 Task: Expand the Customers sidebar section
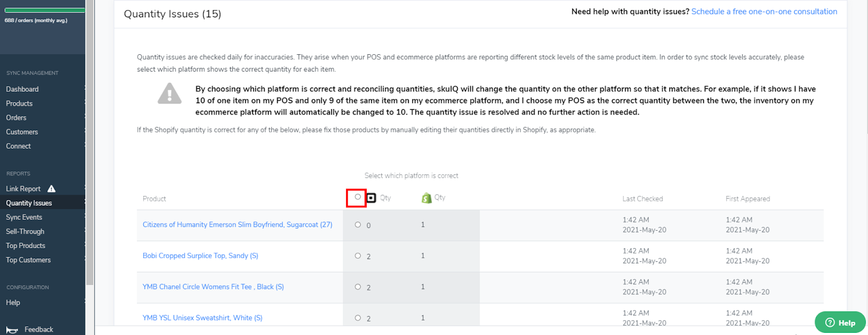pos(22,132)
